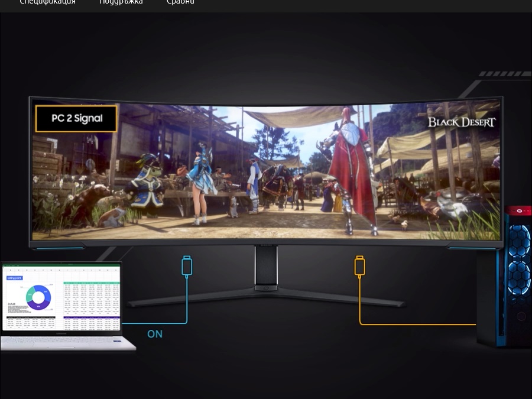This screenshot has height=399, width=532.
Task: Click the PC 2 Signal label
Action: [x=77, y=118]
